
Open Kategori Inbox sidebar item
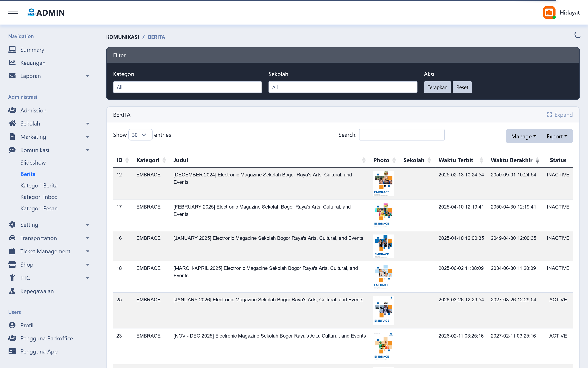click(x=39, y=197)
